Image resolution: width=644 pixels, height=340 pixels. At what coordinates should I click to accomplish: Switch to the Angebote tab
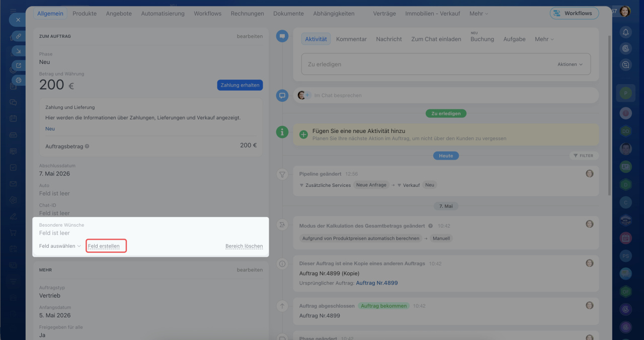pos(119,14)
